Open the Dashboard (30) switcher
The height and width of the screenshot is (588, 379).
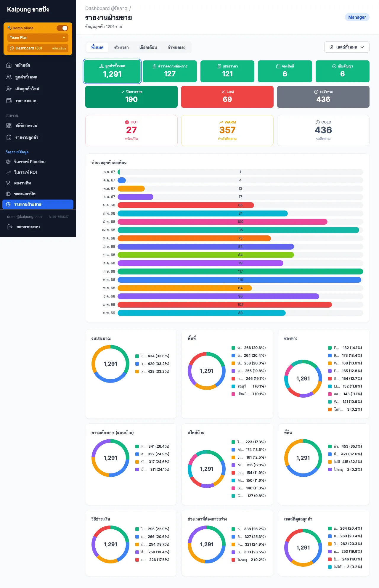coord(38,48)
